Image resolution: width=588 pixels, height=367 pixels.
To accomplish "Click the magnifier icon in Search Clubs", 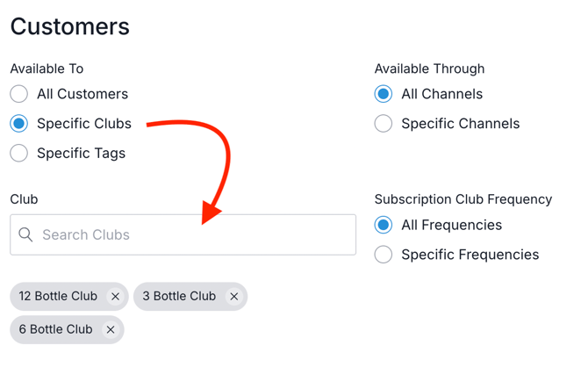I will 25,234.
